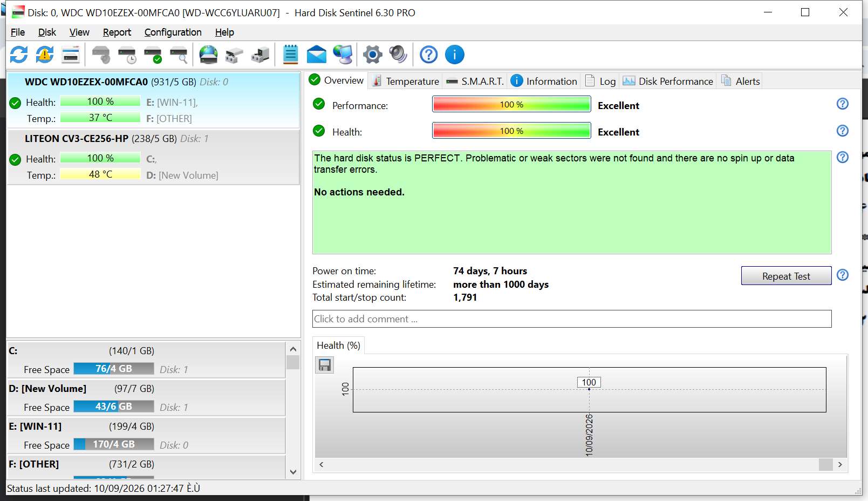Viewport: 868px width, 501px height.
Task: Click the Health 100 % bar in Overview
Action: (x=511, y=131)
